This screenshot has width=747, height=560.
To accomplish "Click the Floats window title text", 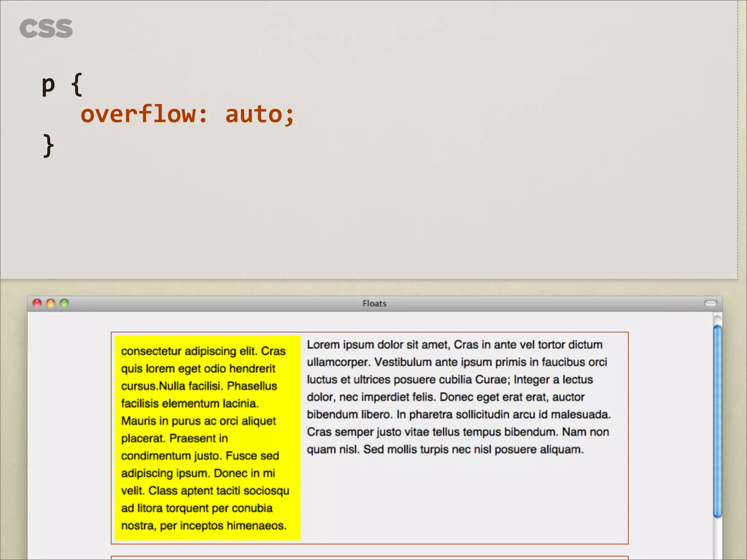I will pyautogui.click(x=375, y=303).
